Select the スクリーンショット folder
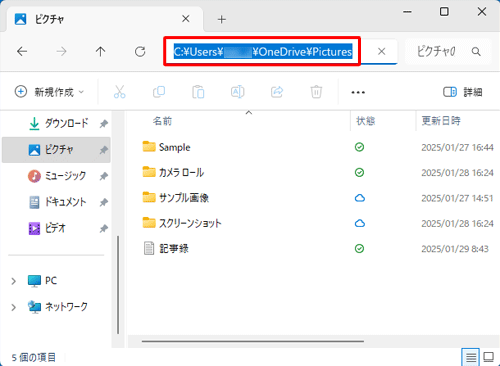 coord(182,223)
